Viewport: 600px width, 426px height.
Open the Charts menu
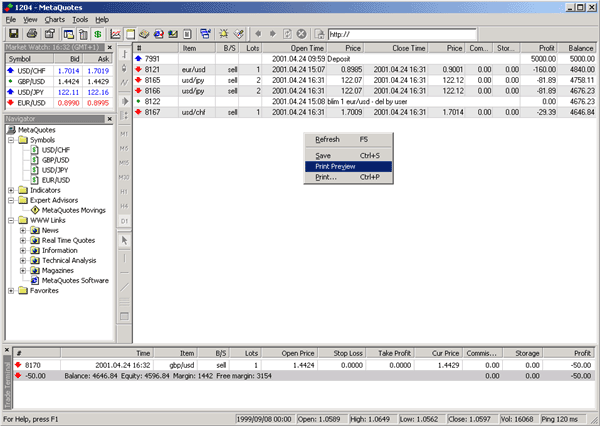(54, 20)
